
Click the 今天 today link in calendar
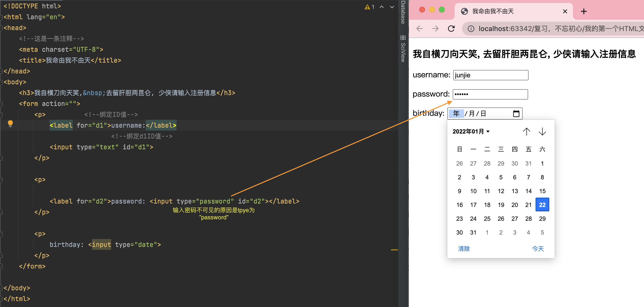[x=538, y=249]
